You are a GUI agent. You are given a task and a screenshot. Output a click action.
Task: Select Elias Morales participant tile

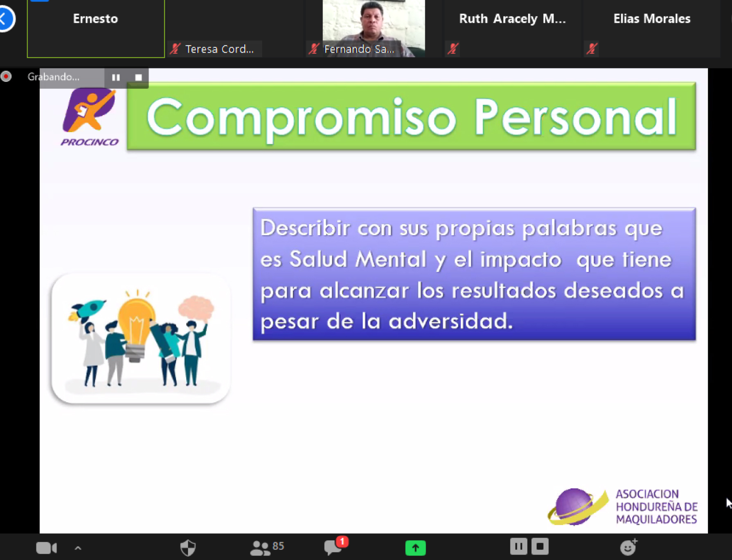(x=651, y=29)
